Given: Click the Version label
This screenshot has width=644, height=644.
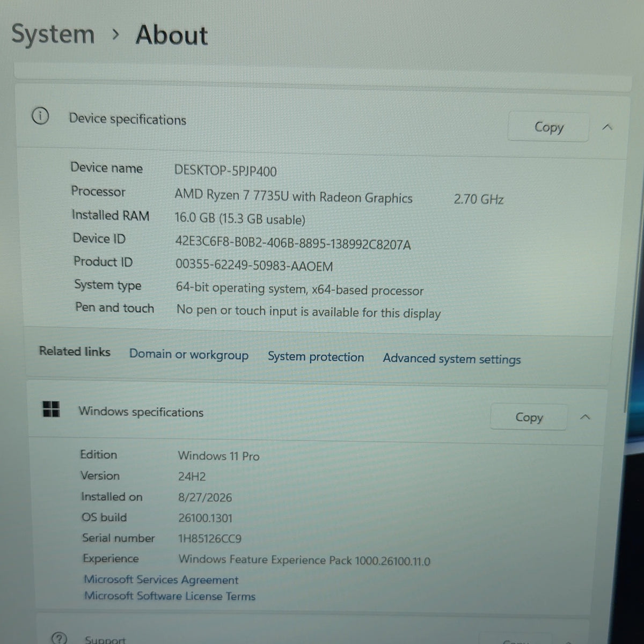Looking at the screenshot, I should tap(100, 475).
